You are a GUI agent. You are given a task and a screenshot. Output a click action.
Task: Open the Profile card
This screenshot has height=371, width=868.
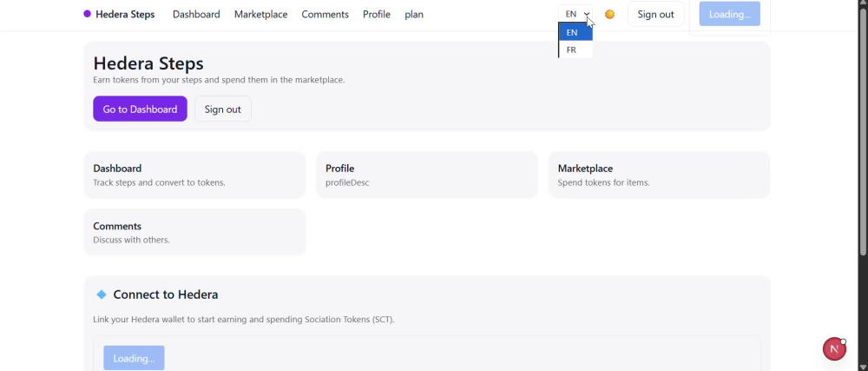point(427,175)
